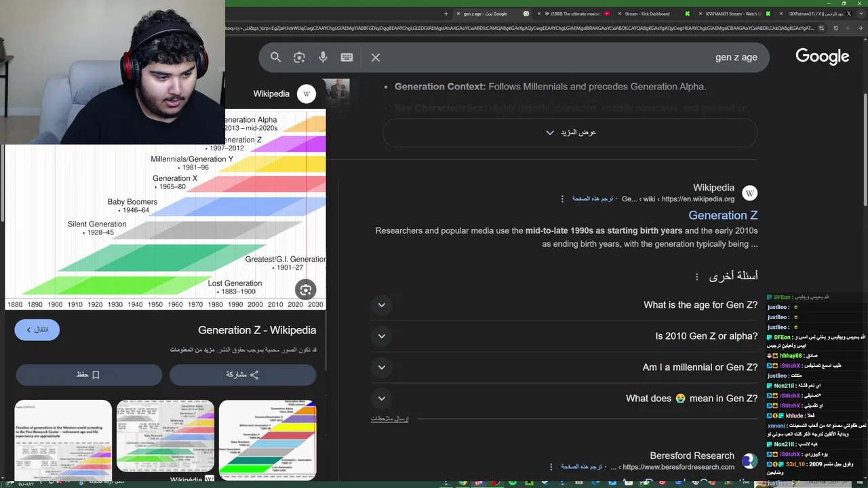
Task: Click ترجم هذه الصفحة for Beresford Research result
Action: pos(580,467)
